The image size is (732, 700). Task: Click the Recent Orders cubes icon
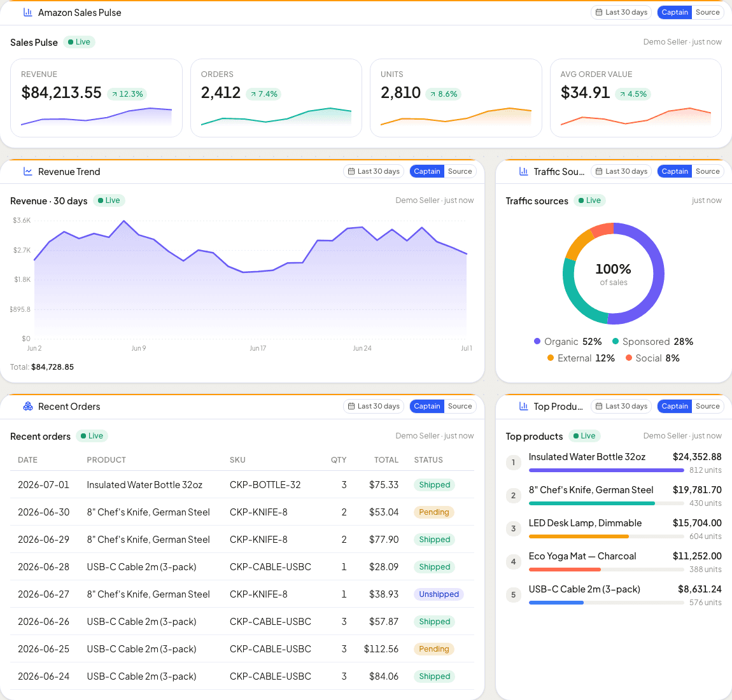(x=28, y=407)
